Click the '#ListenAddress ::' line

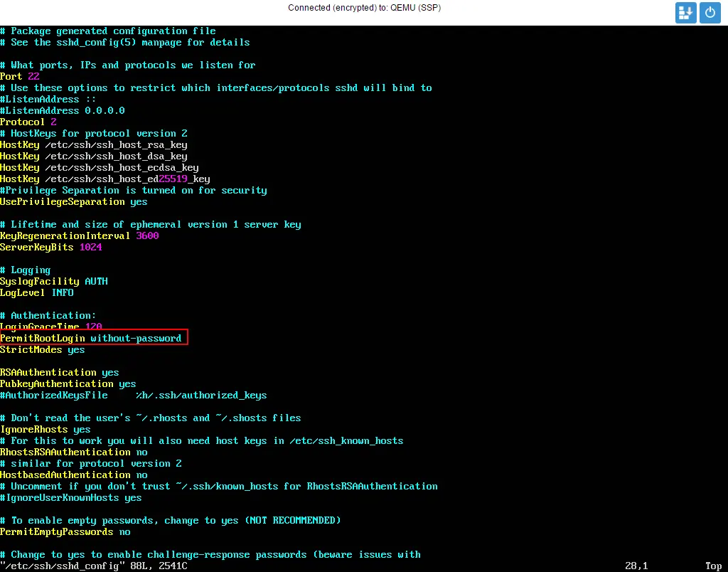(48, 99)
